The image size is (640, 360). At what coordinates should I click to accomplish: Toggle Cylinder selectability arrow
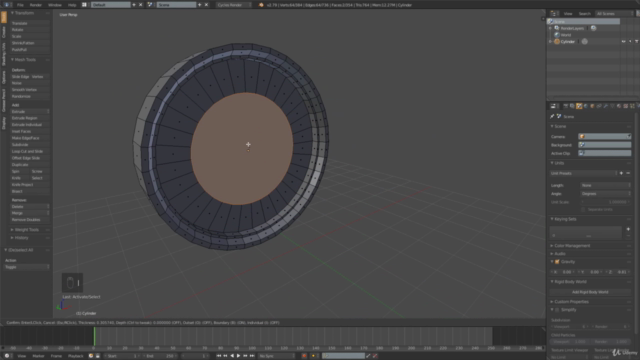[630, 42]
